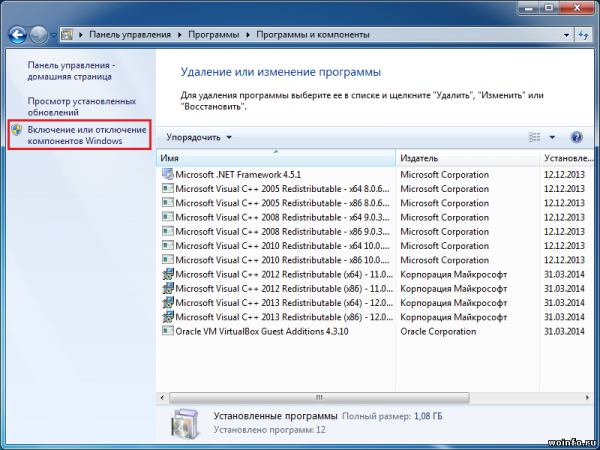Select Visual C++ 2010 x86 Redistributable icon
600x450 pixels.
[167, 259]
